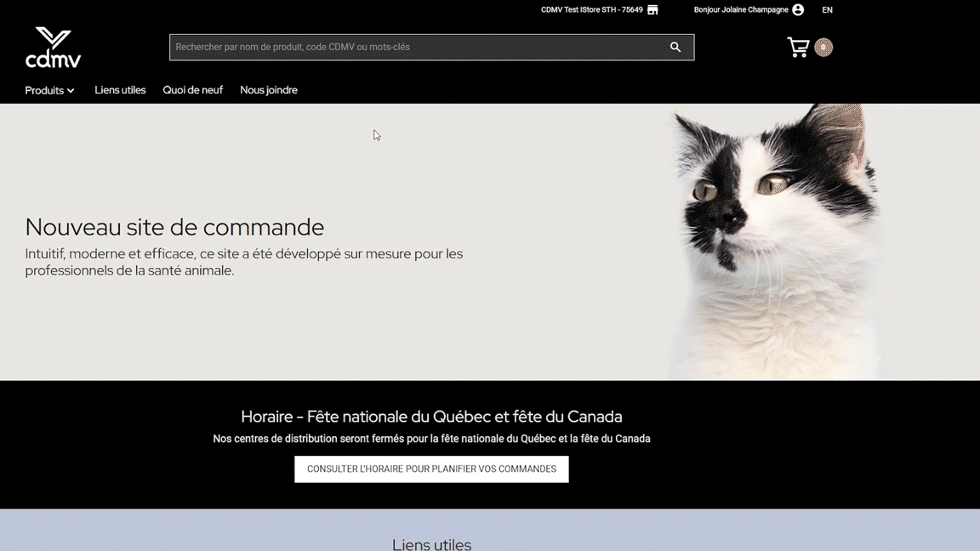This screenshot has height=551, width=980.
Task: Open the Liens utiles menu item
Action: click(x=120, y=90)
